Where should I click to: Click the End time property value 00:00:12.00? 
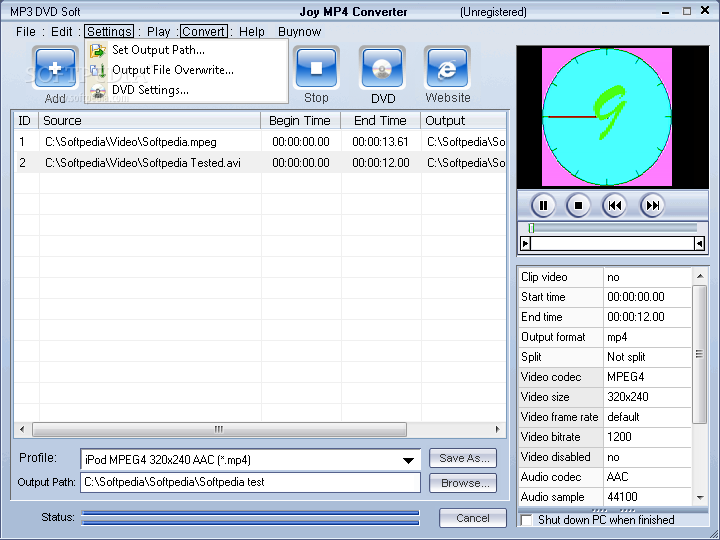(647, 317)
